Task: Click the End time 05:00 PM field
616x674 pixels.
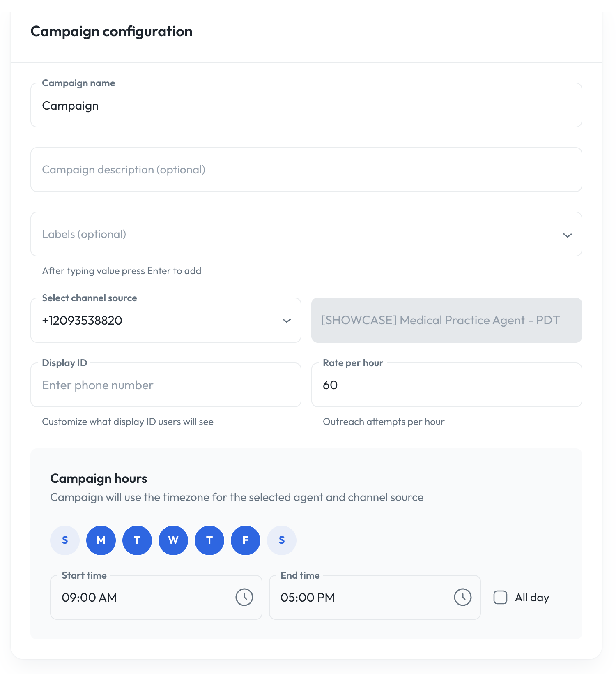Action: click(375, 597)
